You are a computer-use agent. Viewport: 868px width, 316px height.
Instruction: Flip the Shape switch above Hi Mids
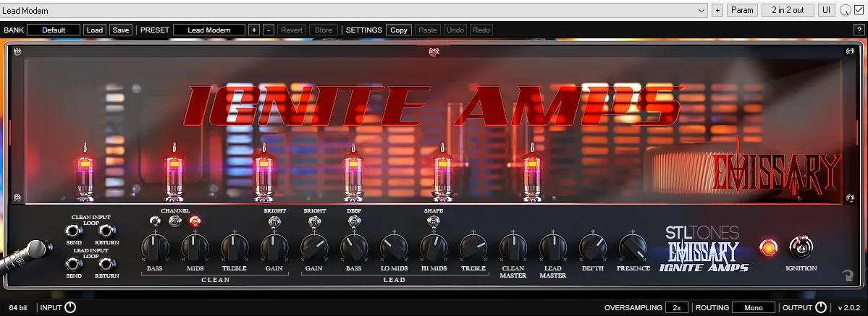(x=434, y=222)
